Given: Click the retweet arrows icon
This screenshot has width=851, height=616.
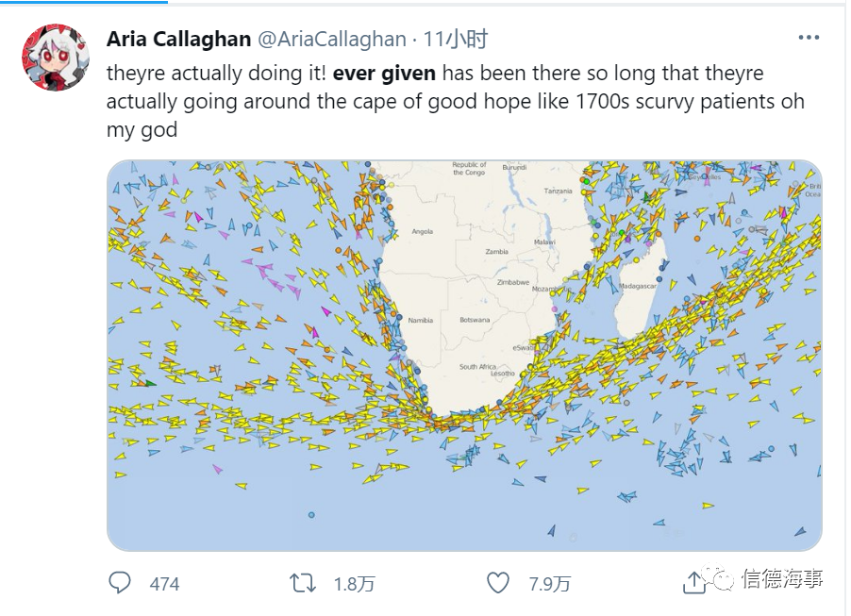Looking at the screenshot, I should [303, 583].
